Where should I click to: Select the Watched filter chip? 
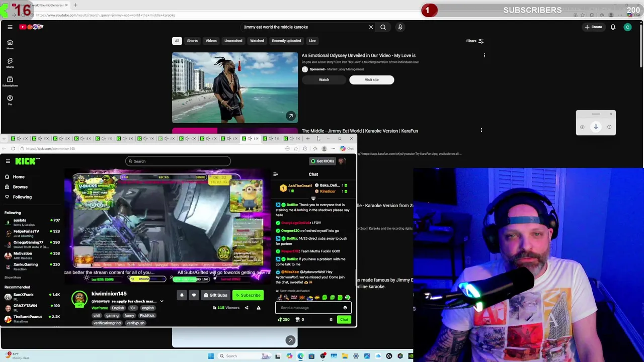pyautogui.click(x=257, y=41)
